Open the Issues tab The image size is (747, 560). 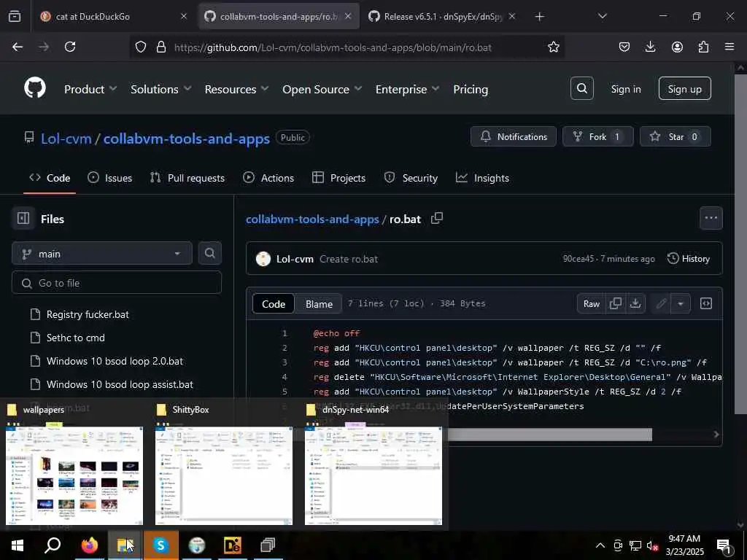pos(110,178)
